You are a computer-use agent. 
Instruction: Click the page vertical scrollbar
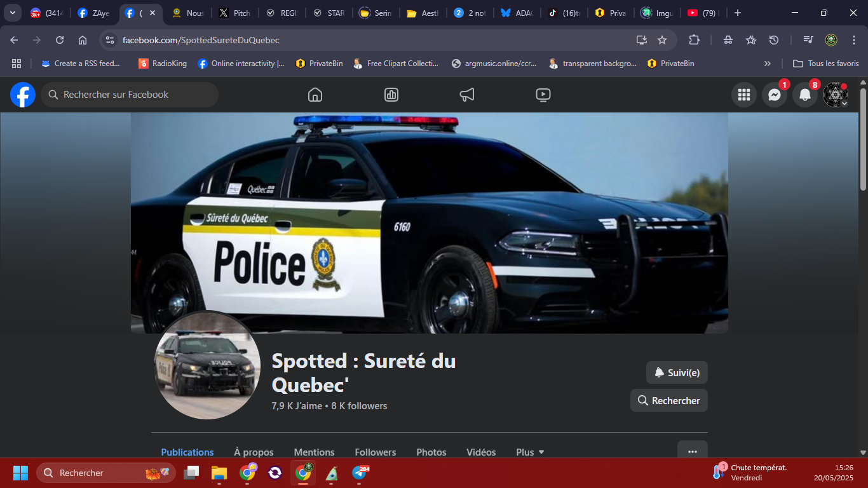click(x=863, y=139)
